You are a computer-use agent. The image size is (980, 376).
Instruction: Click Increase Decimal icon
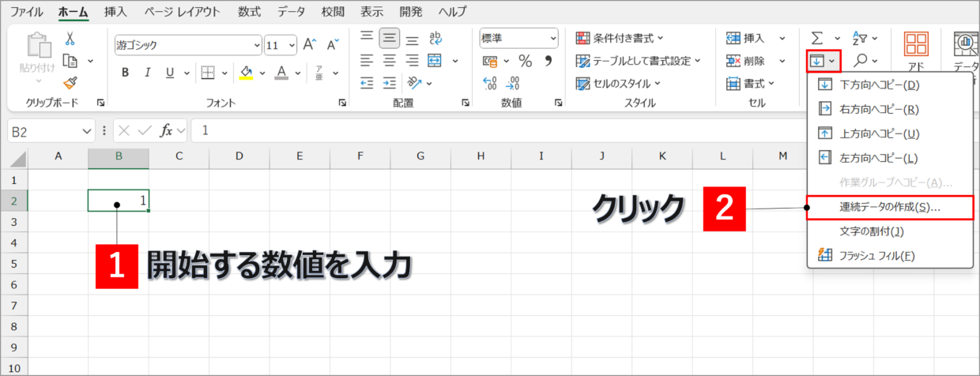pos(489,83)
